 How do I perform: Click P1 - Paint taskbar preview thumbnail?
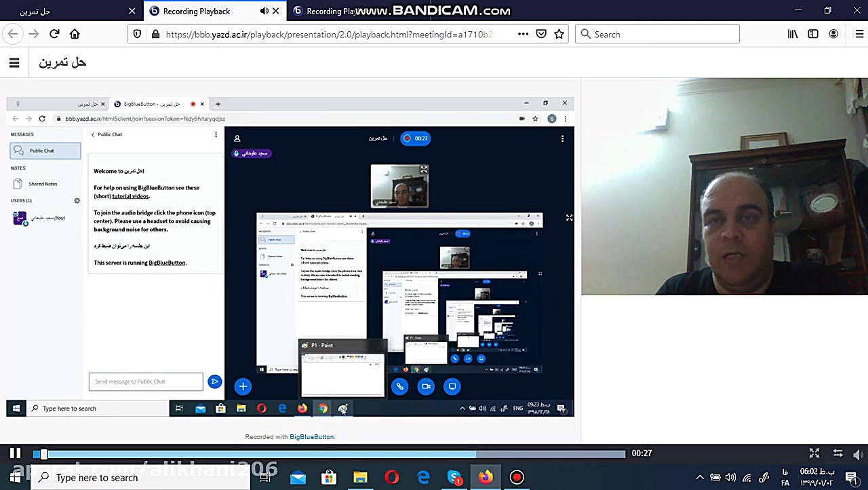pos(342,369)
